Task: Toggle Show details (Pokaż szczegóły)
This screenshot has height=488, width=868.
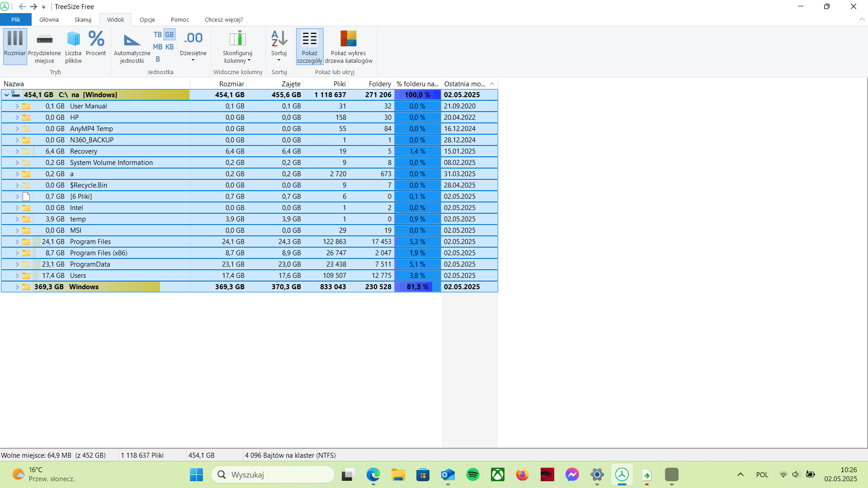Action: pyautogui.click(x=310, y=44)
